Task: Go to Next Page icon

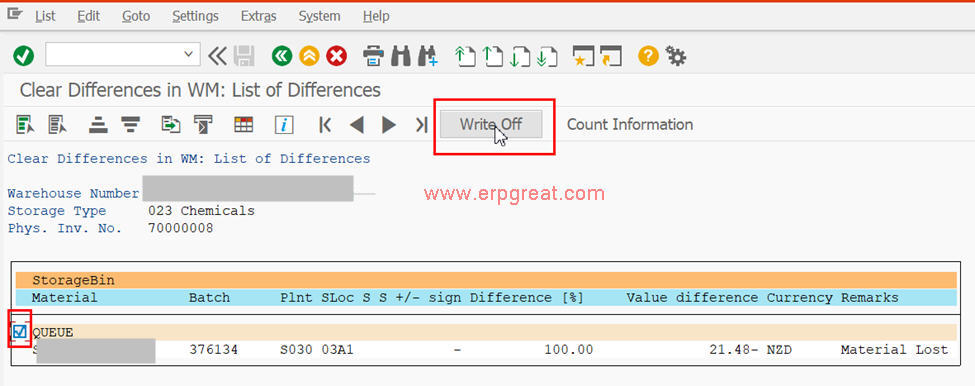Action: (519, 57)
